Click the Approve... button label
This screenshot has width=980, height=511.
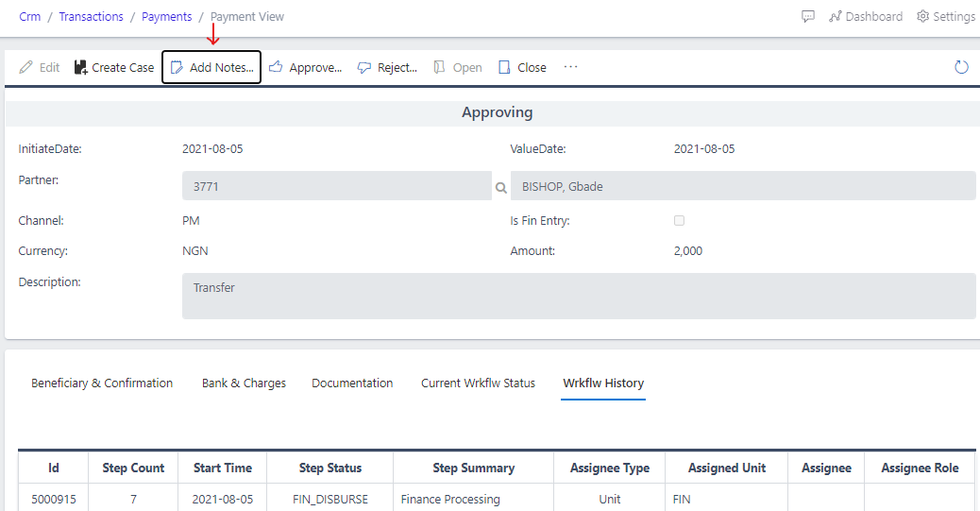[315, 68]
